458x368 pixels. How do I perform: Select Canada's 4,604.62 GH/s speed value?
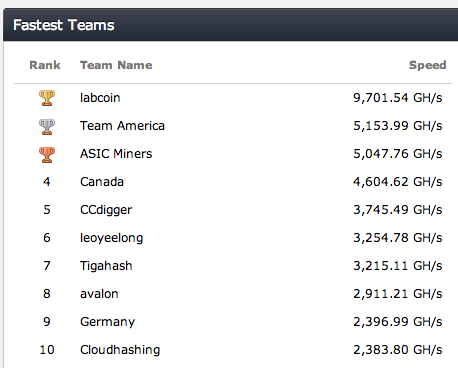click(x=398, y=182)
